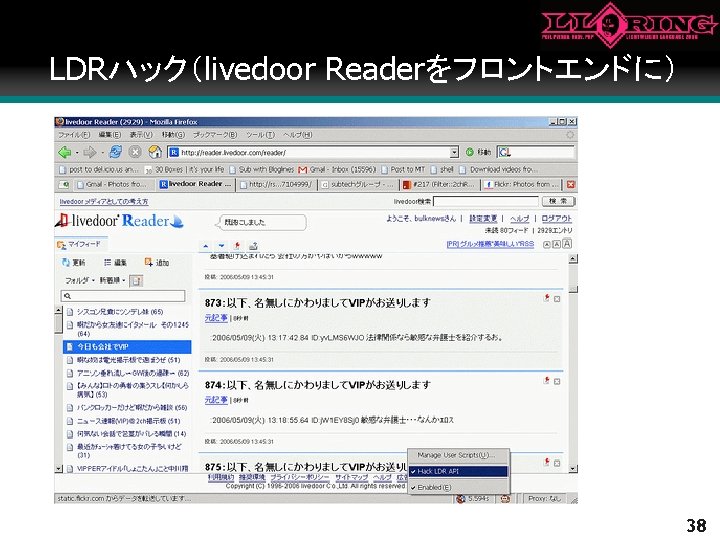720x540 pixels.
Task: Click the ログアウト logout link
Action: coord(556,219)
